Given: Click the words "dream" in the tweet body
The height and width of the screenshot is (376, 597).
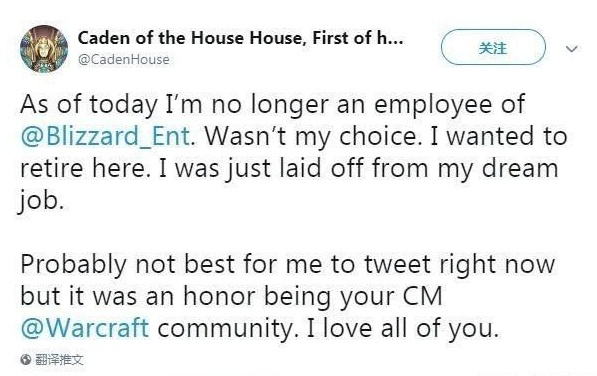Looking at the screenshot, I should [520, 167].
